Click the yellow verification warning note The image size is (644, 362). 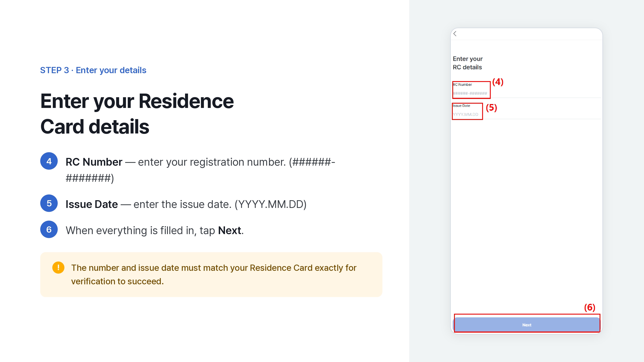[211, 274]
